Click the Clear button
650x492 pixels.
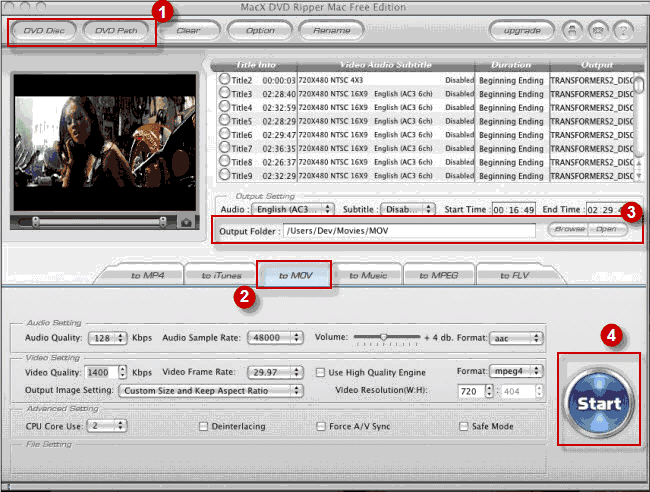tap(189, 30)
